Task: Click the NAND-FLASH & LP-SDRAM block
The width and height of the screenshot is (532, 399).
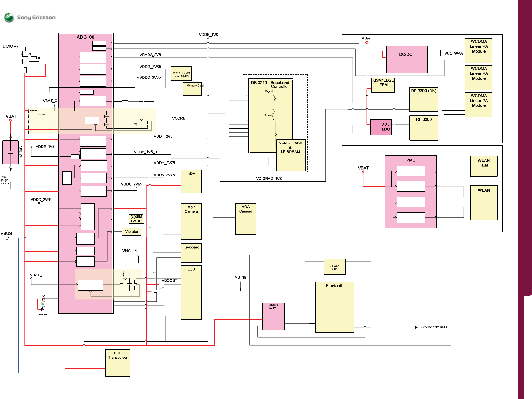Action: click(x=291, y=155)
